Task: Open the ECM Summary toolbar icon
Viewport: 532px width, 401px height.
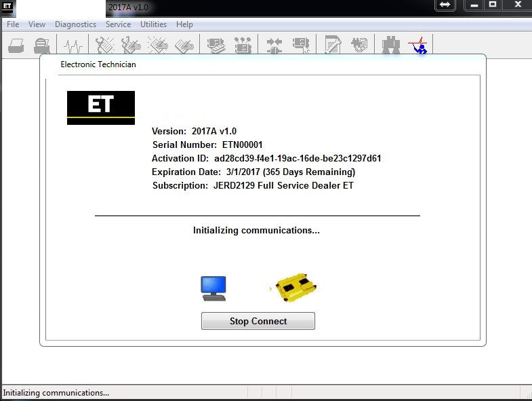Action: click(216, 45)
